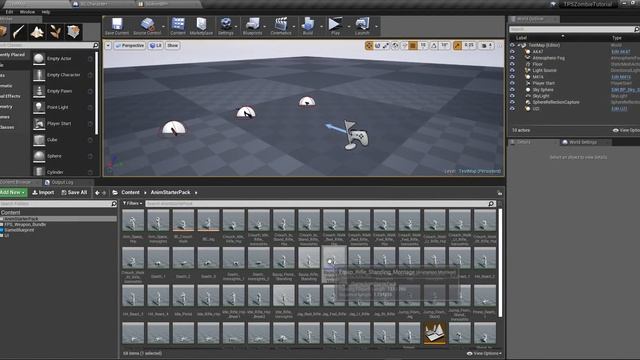This screenshot has width=640, height=360.
Task: Click the Content Browser asset scrollbar
Action: 500,263
